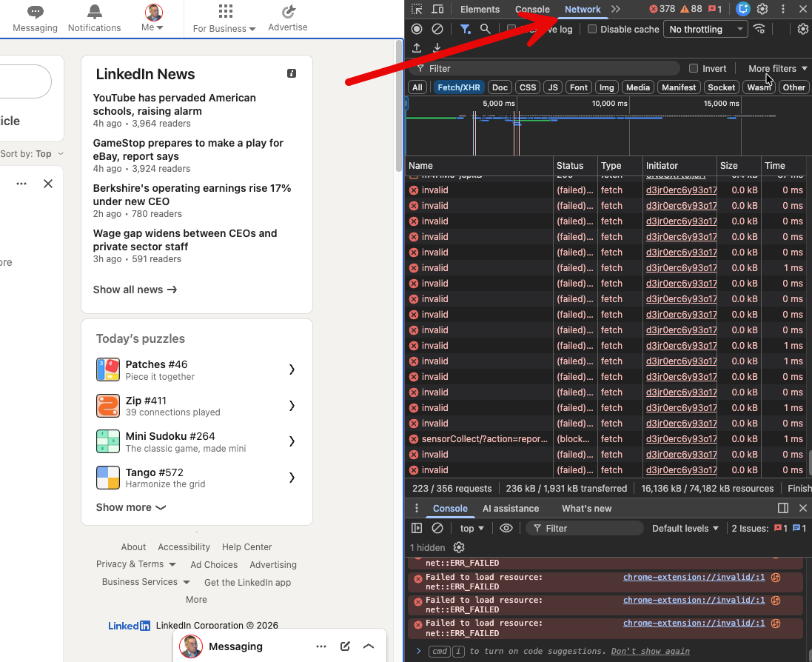Click the warning count badge showing 88
812x662 pixels.
691,9
